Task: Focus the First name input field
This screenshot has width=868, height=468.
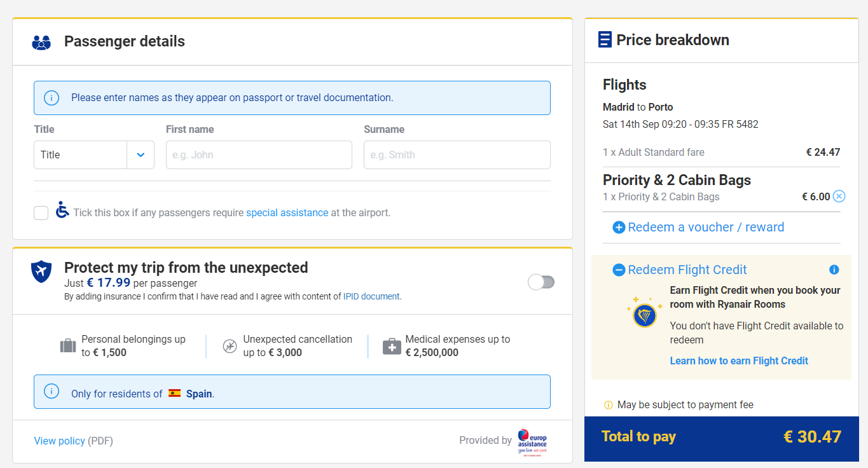Action: pyautogui.click(x=259, y=155)
